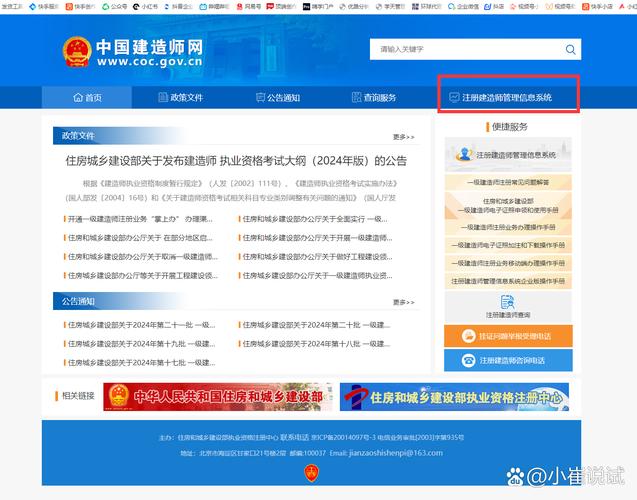Open the 公告通知 nav tab
Image resolution: width=637 pixels, height=500 pixels.
(278, 97)
